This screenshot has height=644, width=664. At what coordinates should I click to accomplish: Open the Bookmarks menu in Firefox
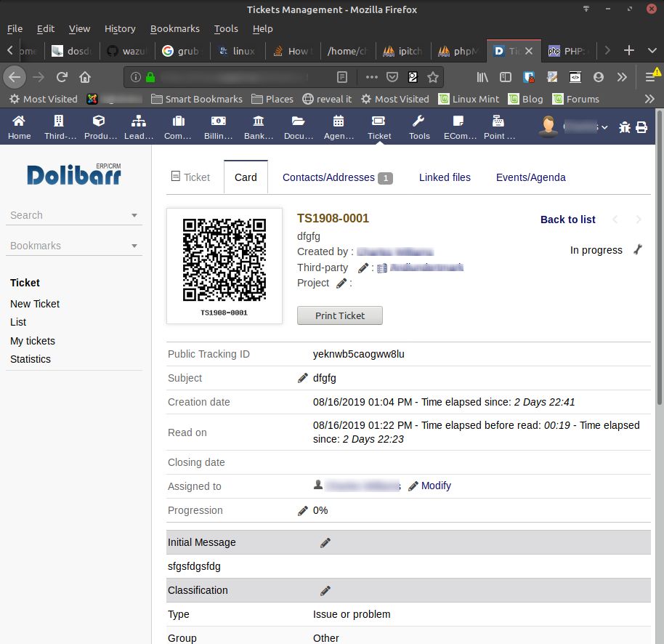click(174, 28)
